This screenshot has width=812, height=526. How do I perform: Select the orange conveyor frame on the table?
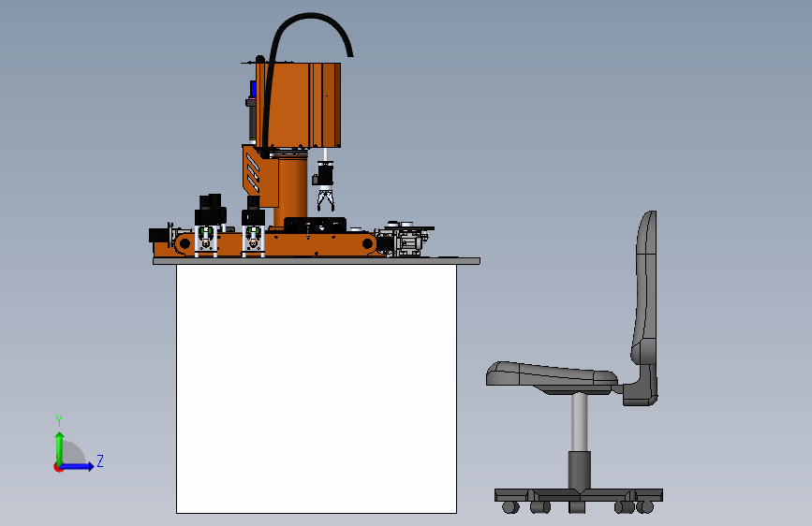[x=274, y=244]
